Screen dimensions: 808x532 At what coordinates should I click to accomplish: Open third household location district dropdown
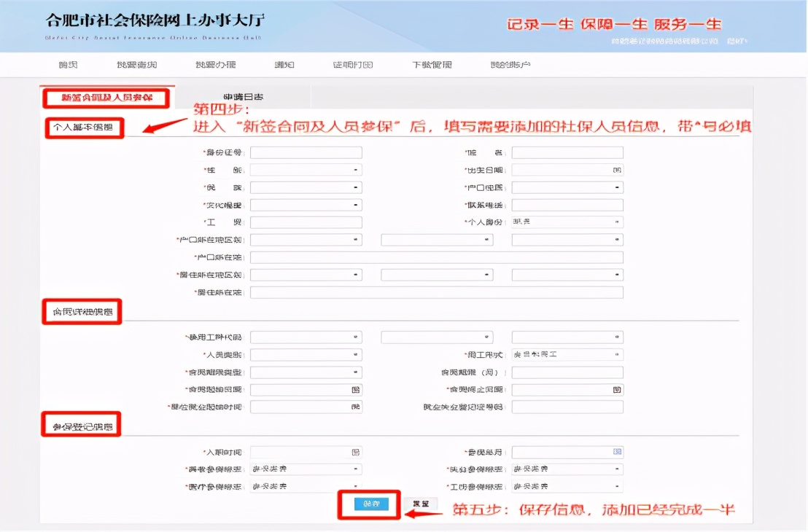click(x=567, y=240)
